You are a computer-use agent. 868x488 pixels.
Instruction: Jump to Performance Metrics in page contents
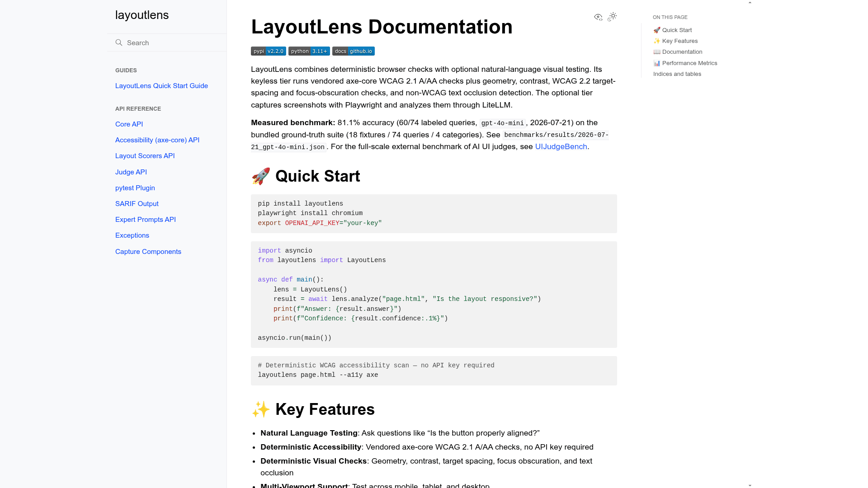(685, 63)
